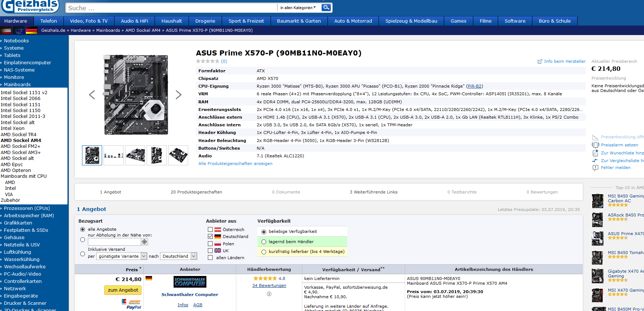644x311 pixels.
Task: Click the zum Angebot button
Action: coord(123,290)
